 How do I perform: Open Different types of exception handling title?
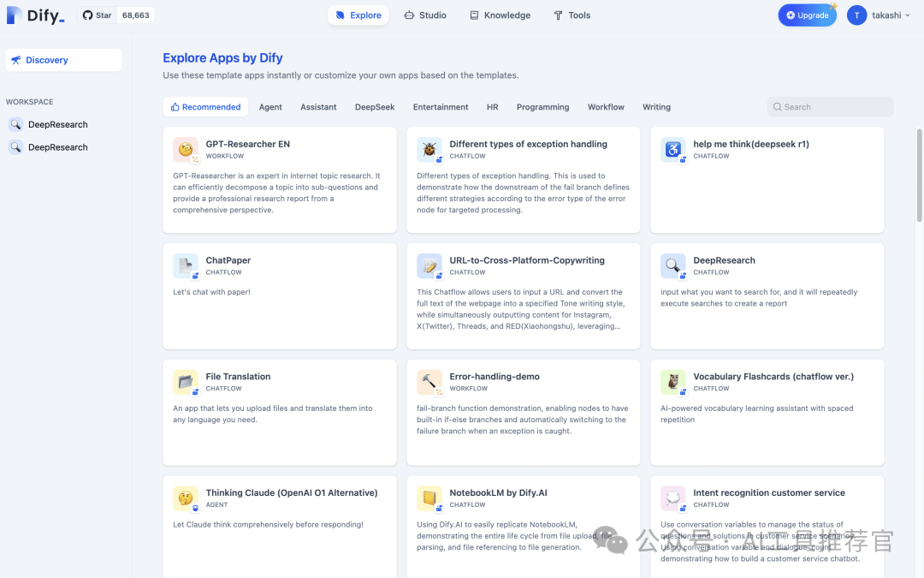pos(528,144)
